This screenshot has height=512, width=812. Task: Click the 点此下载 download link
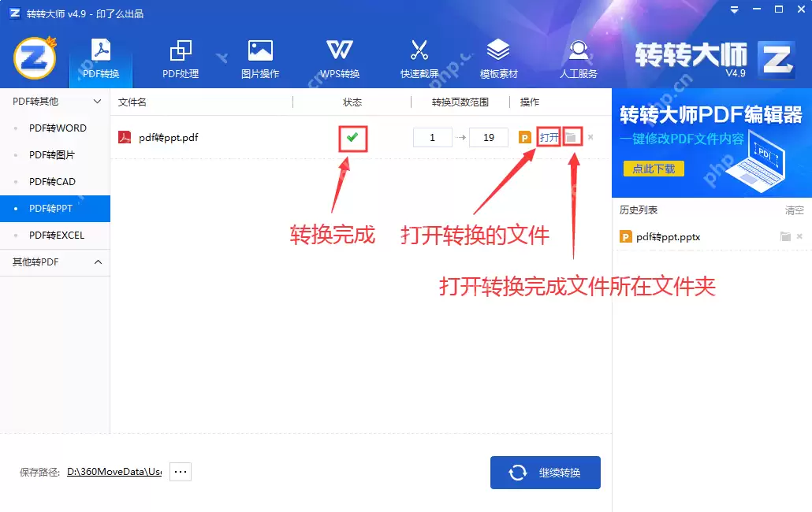[x=654, y=169]
